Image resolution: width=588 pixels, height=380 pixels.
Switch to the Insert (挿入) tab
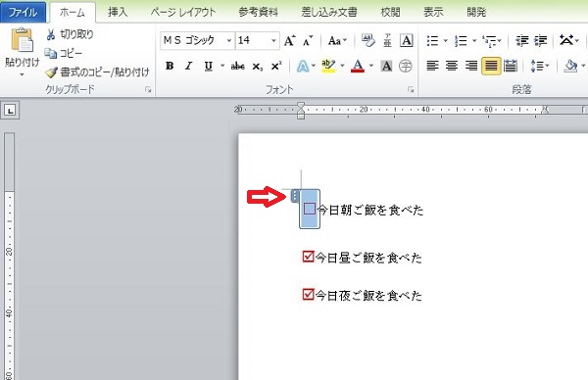pos(118,12)
